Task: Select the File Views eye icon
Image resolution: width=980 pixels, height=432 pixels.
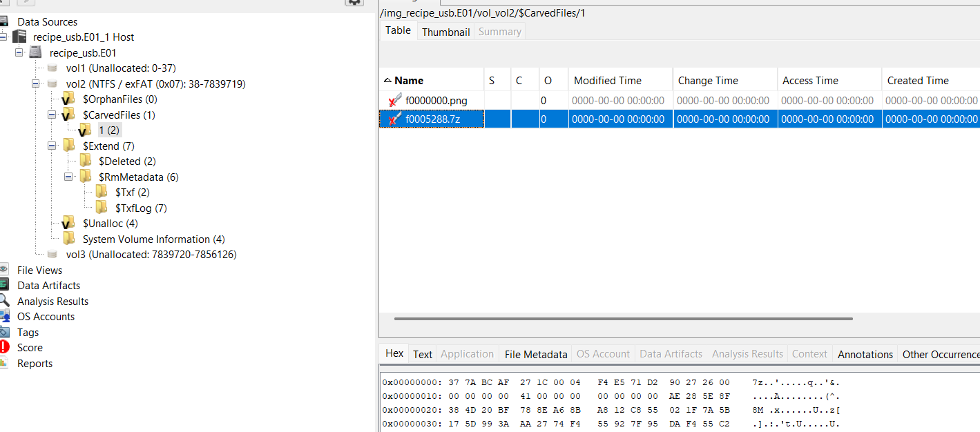Action: (5, 270)
